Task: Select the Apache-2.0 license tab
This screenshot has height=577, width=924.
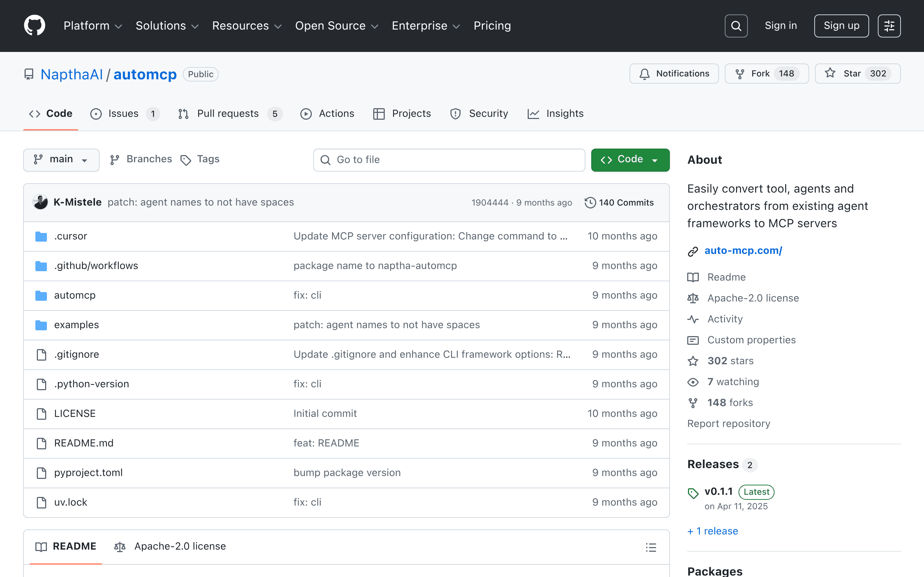Action: (x=170, y=546)
